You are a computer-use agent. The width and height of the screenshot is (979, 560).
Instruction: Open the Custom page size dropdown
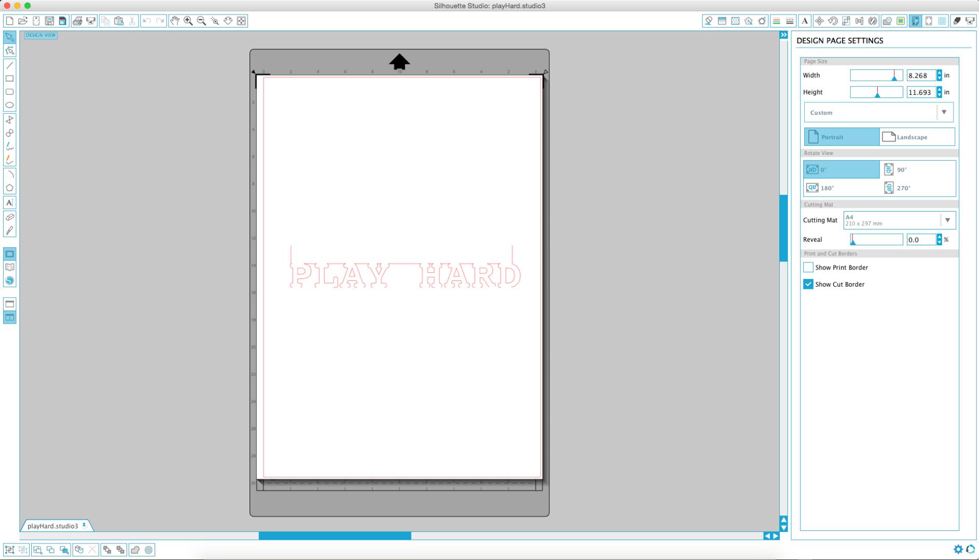pos(944,112)
